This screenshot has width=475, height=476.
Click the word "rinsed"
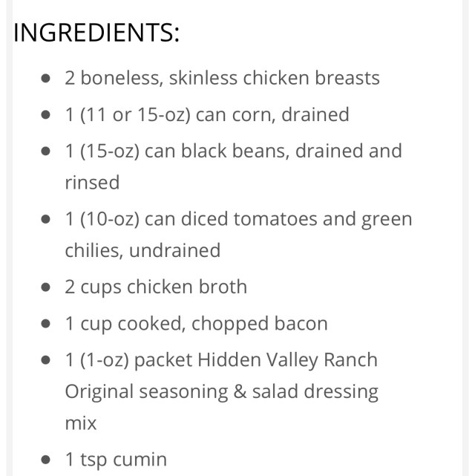[92, 182]
